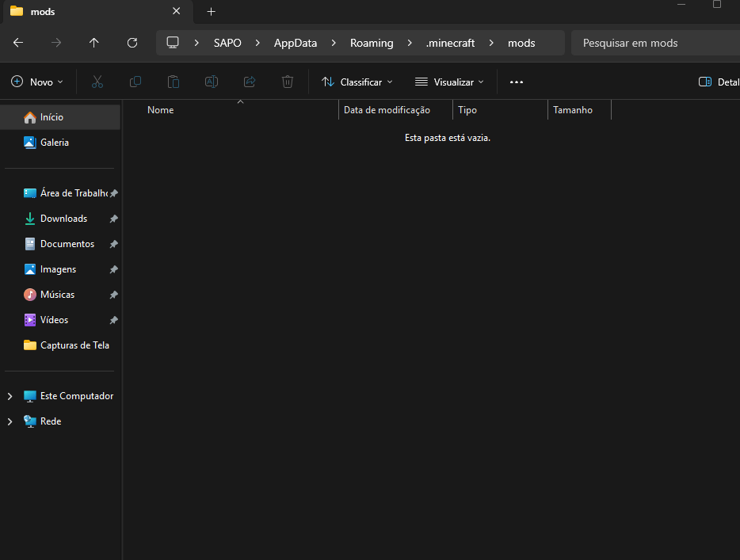740x560 pixels.
Task: Open a new tab with plus button
Action: tap(212, 12)
